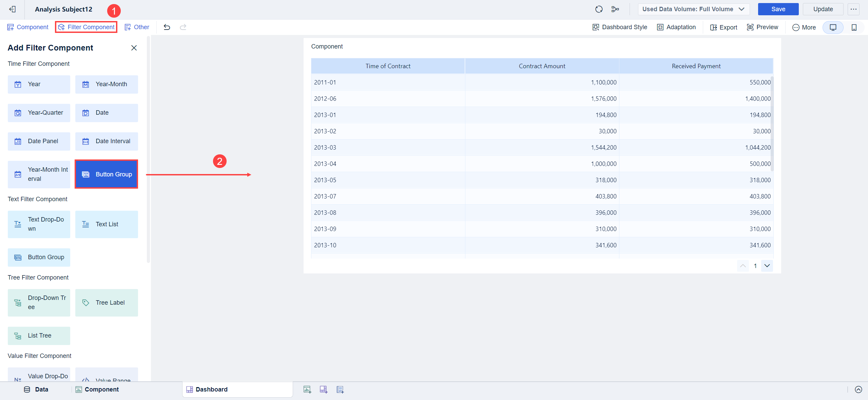Add a new chart component from the bottom bar
The width and height of the screenshot is (868, 400).
pos(307,389)
